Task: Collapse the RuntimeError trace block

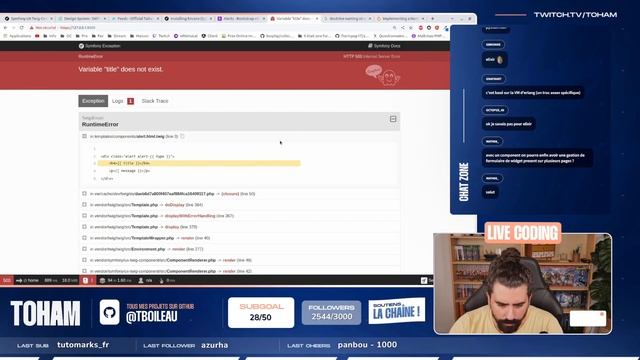Action: [393, 119]
